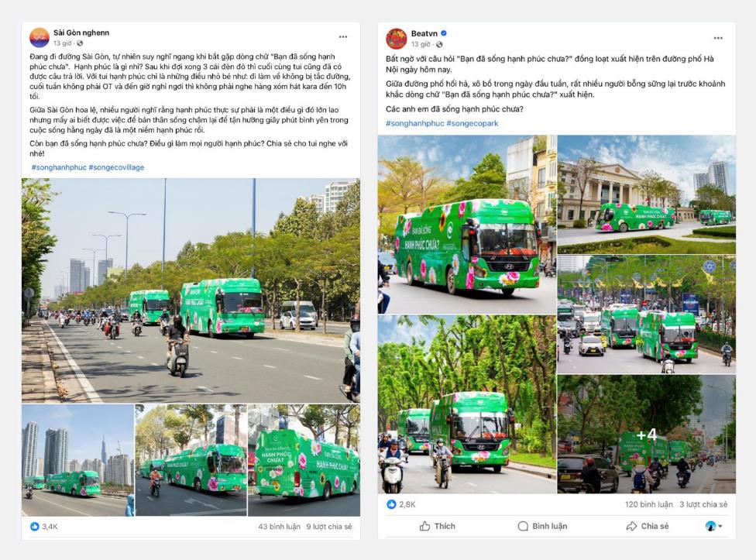View 120 bình luận on Beatvn post
The height and width of the screenshot is (560, 756).
point(648,504)
